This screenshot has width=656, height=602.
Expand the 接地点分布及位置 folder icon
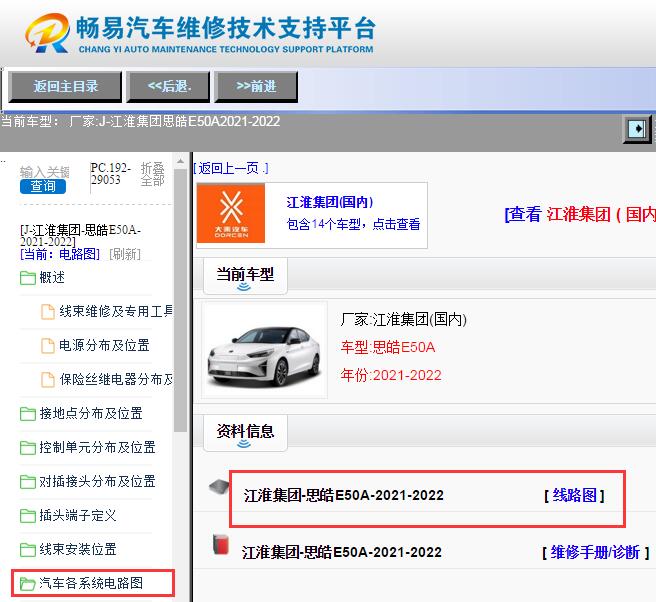(28, 414)
